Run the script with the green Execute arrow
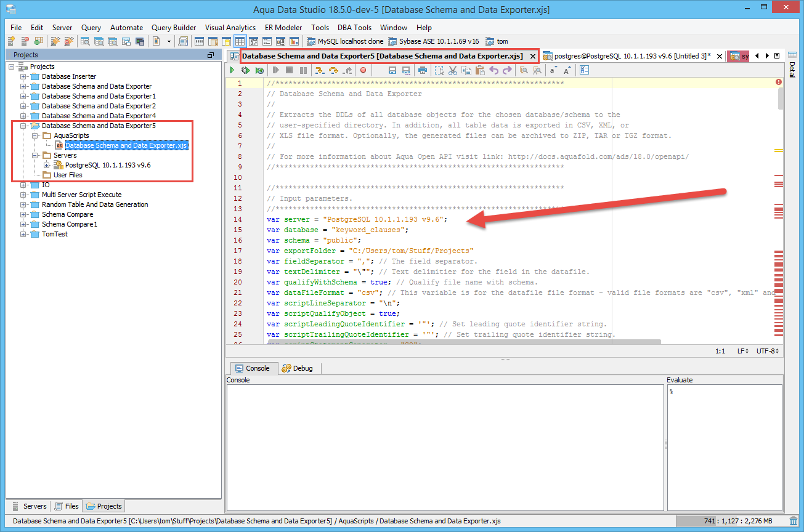 [232, 70]
